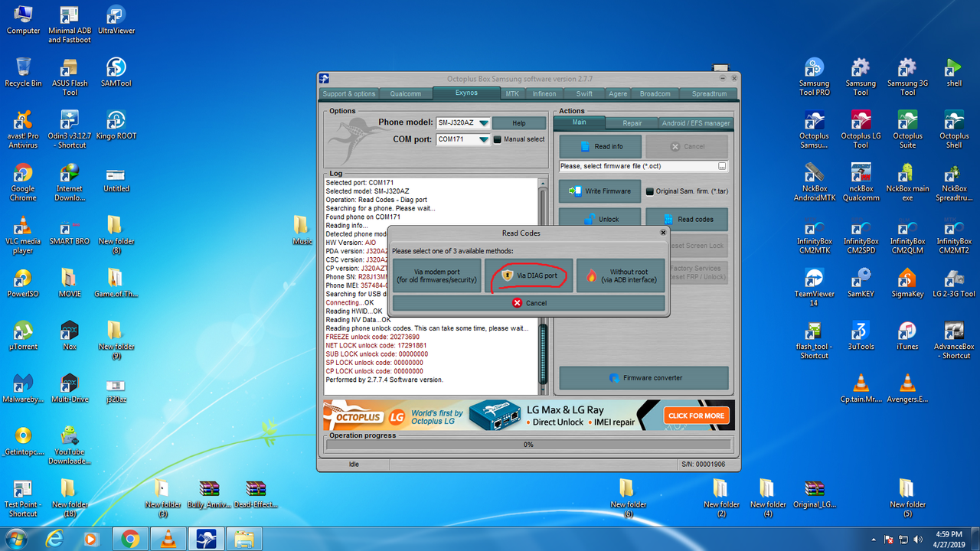Click the volume icon in system tray
The height and width of the screenshot is (551, 980).
[x=917, y=540]
